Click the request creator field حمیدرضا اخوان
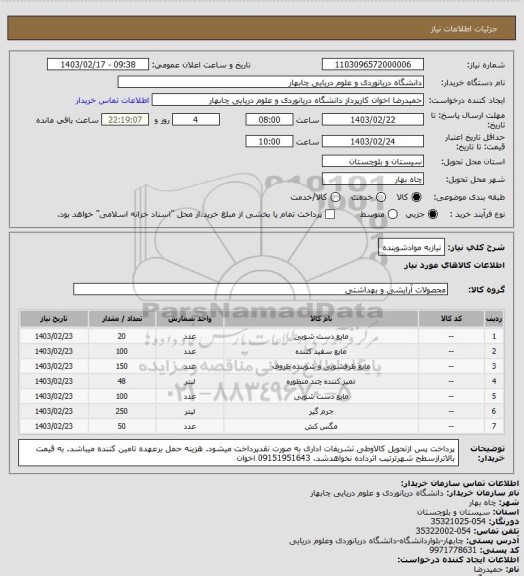This screenshot has height=576, width=524. click(288, 100)
